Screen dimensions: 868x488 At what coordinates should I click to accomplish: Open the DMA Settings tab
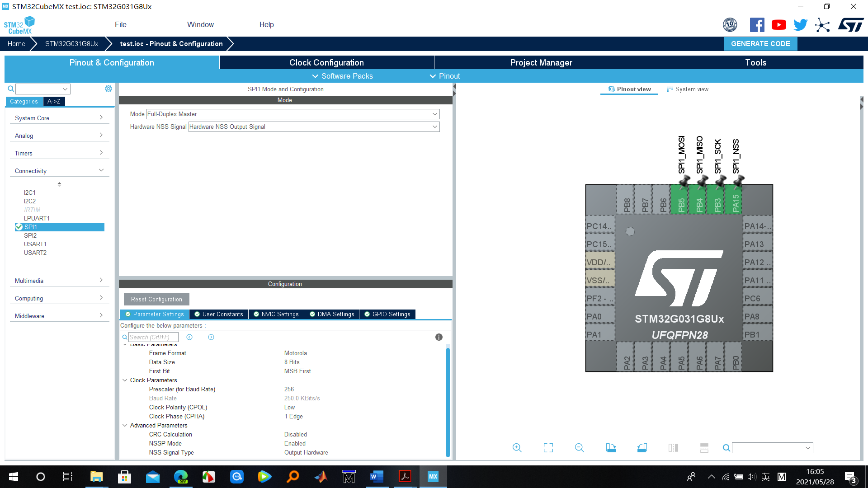[x=331, y=314]
